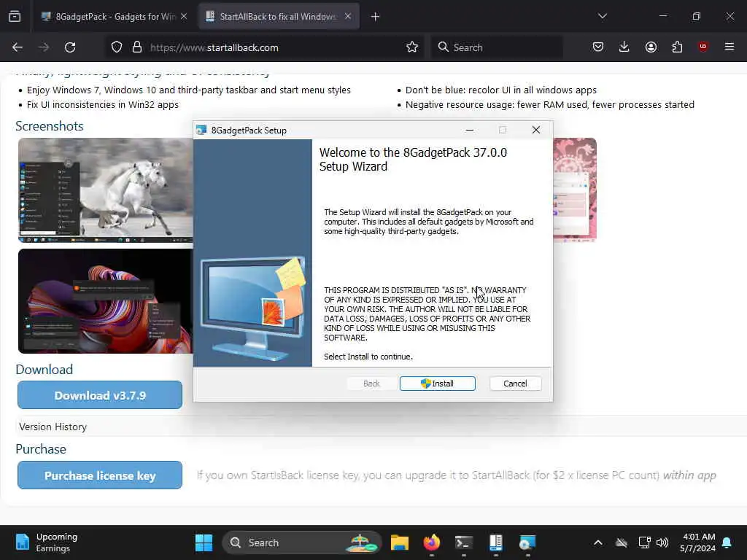Open the Firefox account menu
The width and height of the screenshot is (747, 560).
tap(651, 47)
